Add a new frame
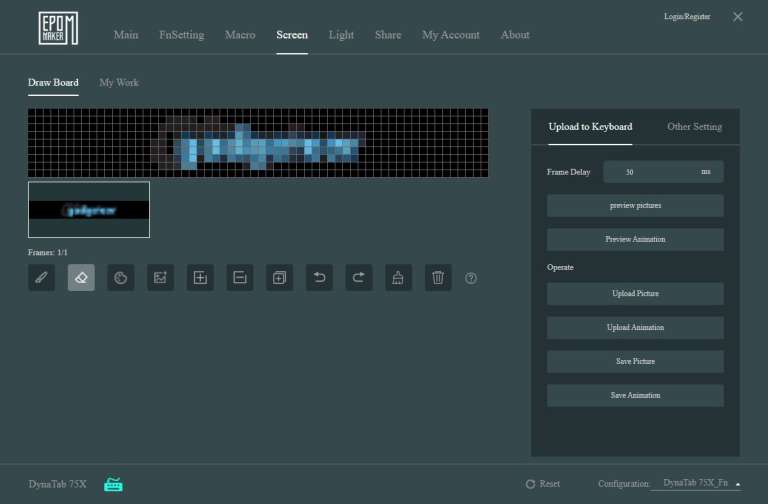The image size is (768, 504). pos(200,278)
